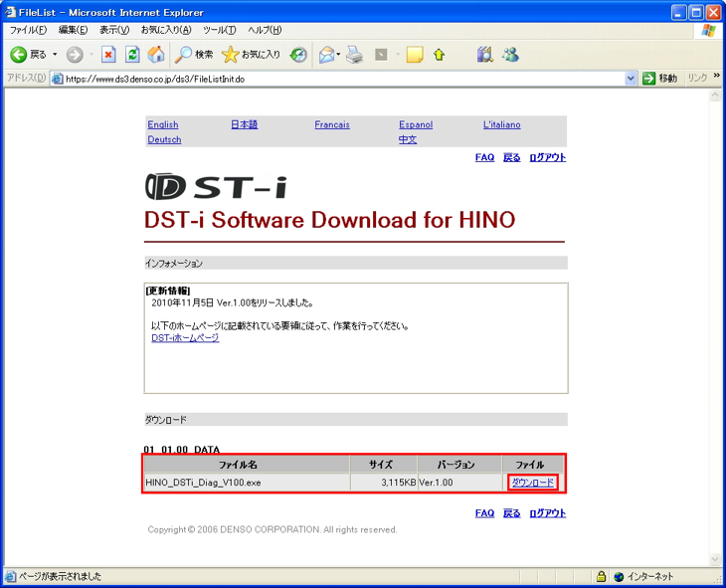This screenshot has height=588, width=726.
Task: Open History clock icon
Action: 298,55
